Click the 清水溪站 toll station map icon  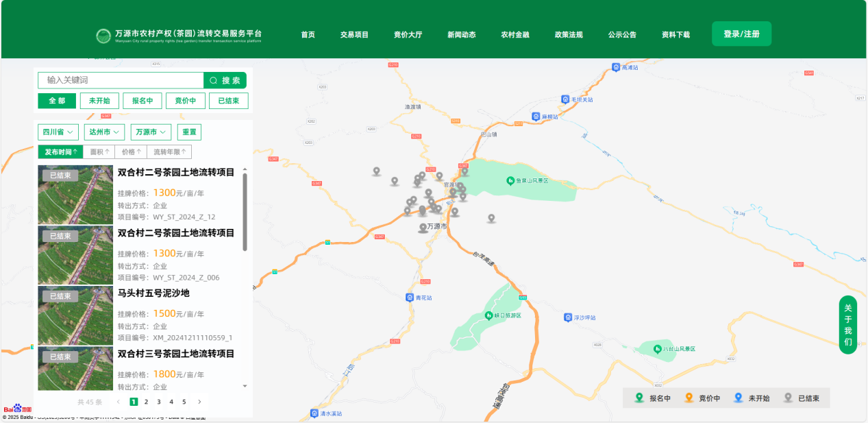click(314, 413)
